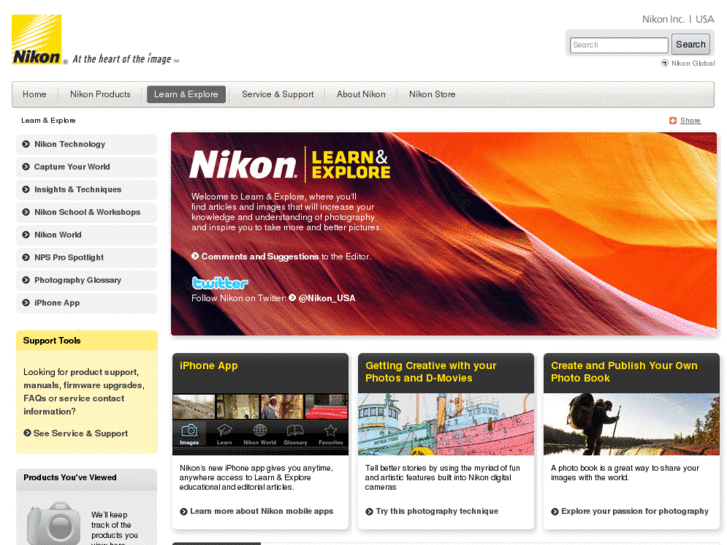
Task: Click the Learn graduation cap icon
Action: 224,430
